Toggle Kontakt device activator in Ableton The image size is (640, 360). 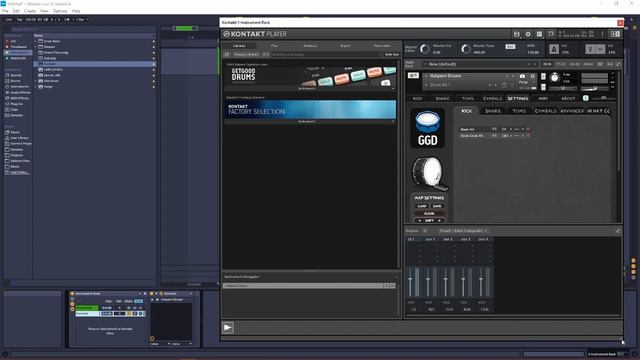coord(151,293)
